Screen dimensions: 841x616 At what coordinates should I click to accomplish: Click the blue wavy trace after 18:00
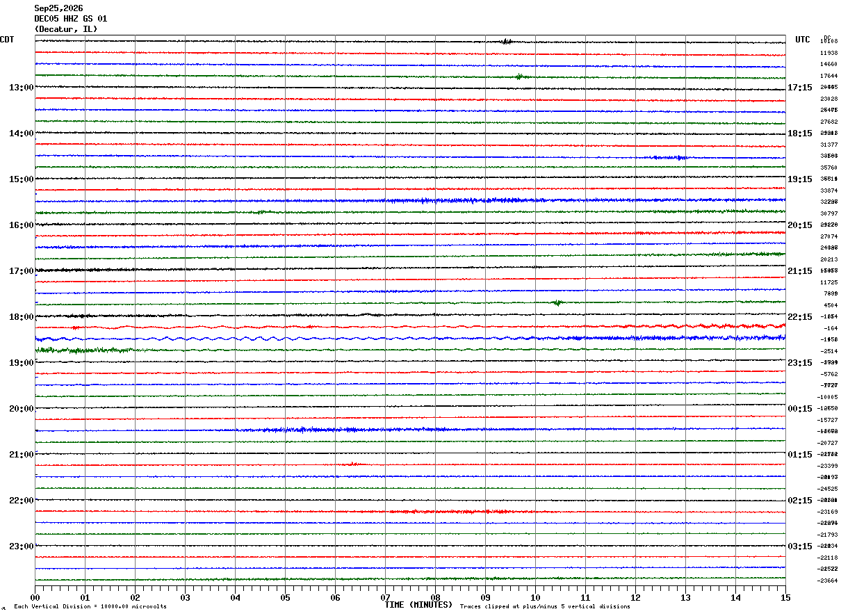click(410, 339)
